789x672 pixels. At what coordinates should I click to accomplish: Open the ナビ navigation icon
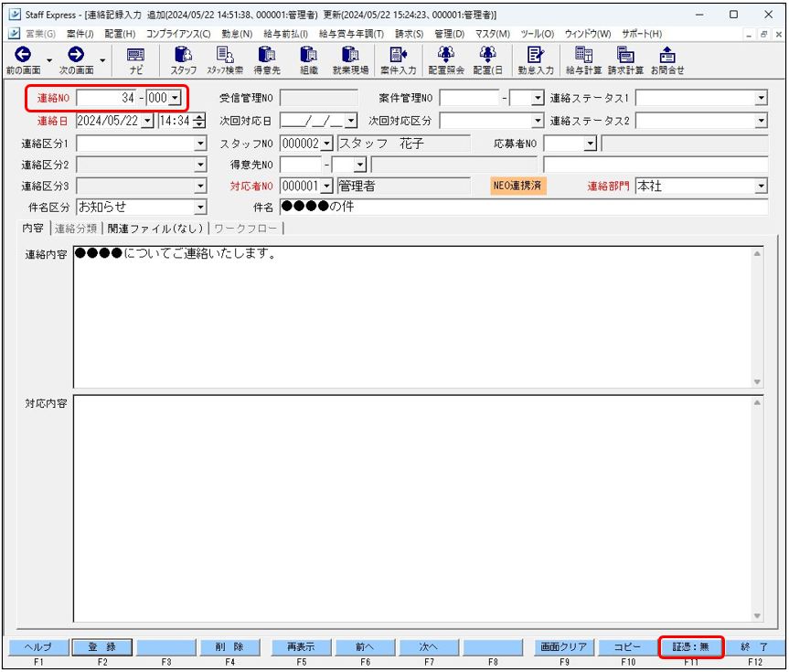pos(135,55)
